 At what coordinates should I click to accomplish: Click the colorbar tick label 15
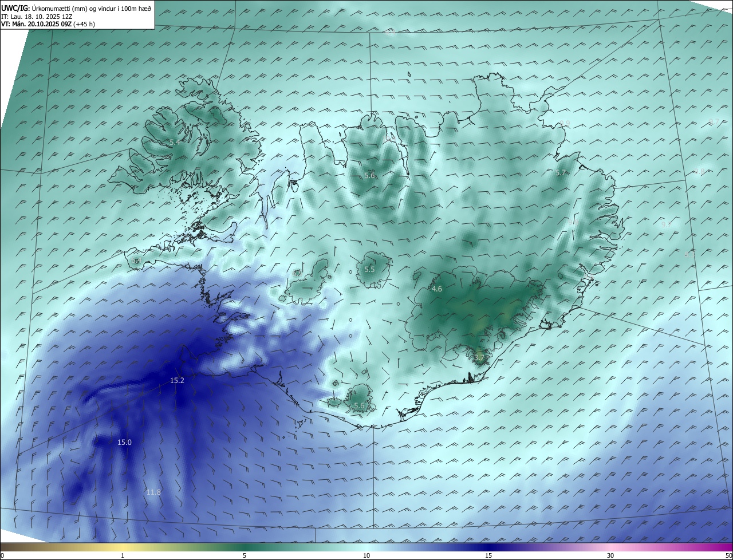coord(488,555)
